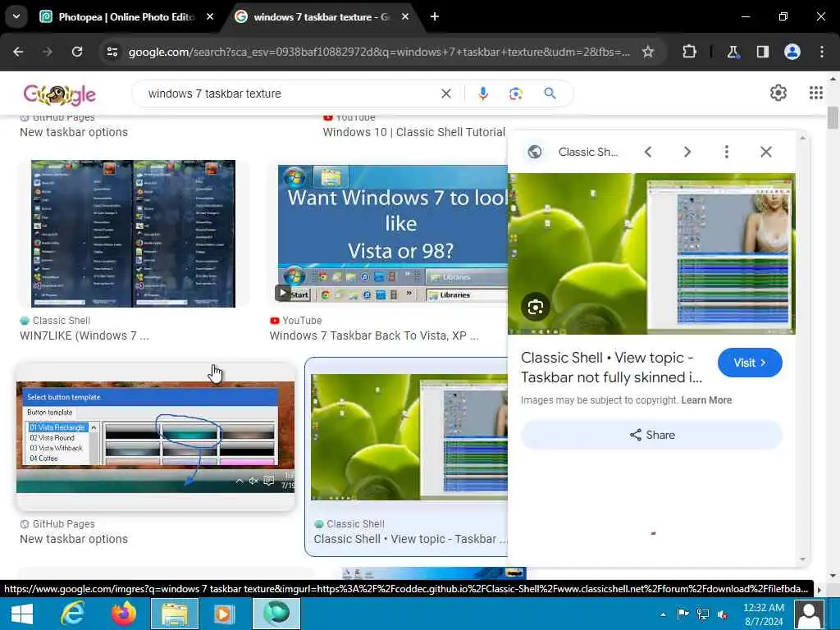This screenshot has height=630, width=840.
Task: Bookmark this page with the star
Action: tap(648, 52)
